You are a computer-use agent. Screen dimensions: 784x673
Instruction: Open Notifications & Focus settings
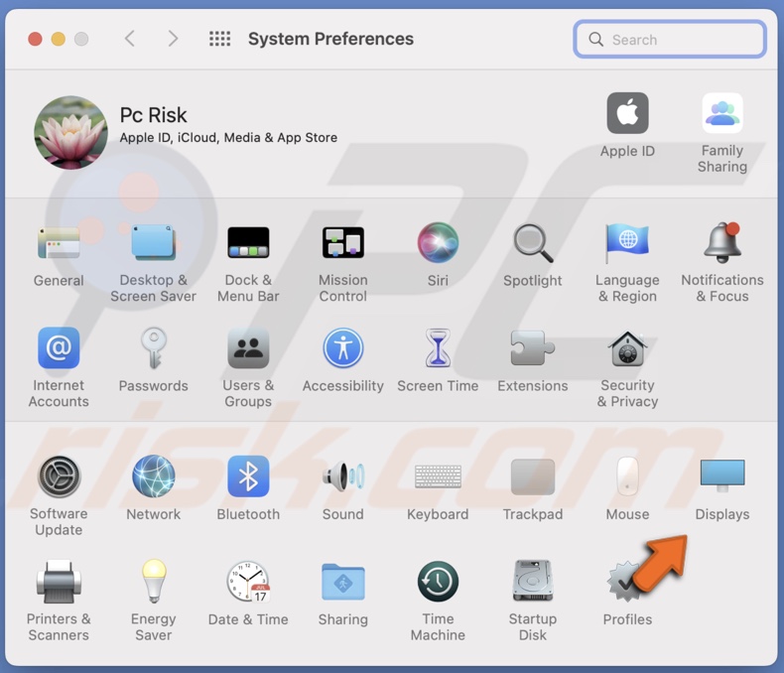(x=721, y=243)
